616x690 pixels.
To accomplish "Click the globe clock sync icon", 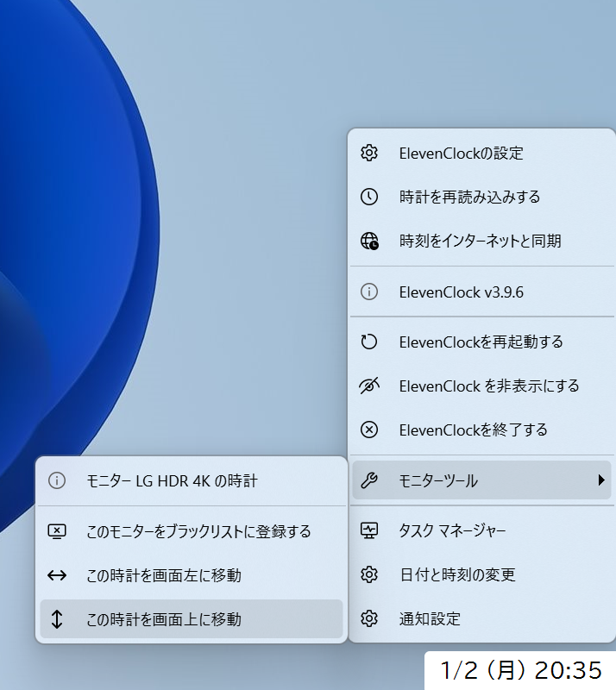I will tap(369, 241).
